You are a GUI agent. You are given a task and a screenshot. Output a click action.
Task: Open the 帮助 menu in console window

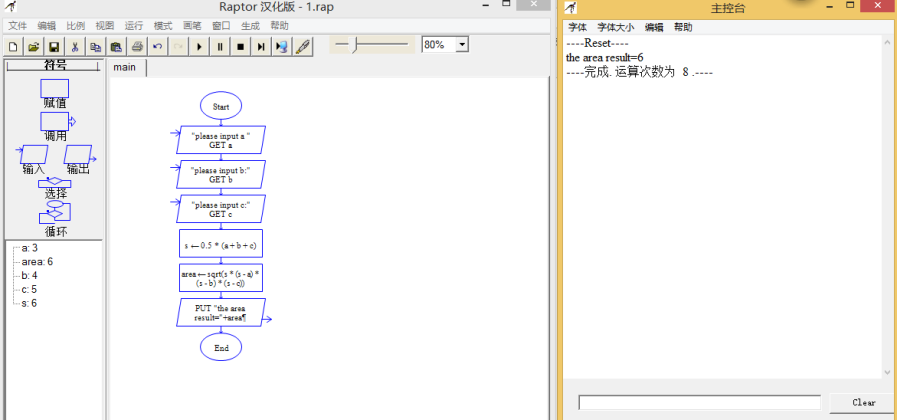683,27
